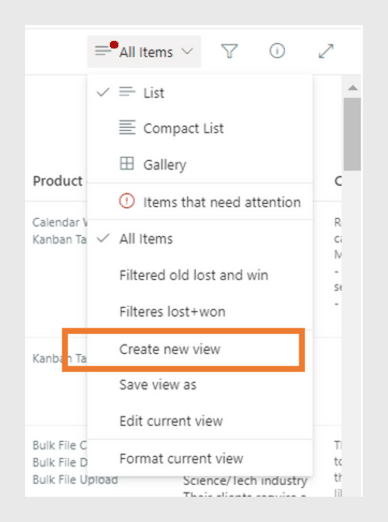Click the List layout lines icon
Viewport: 388px width, 522px height.
tap(127, 92)
